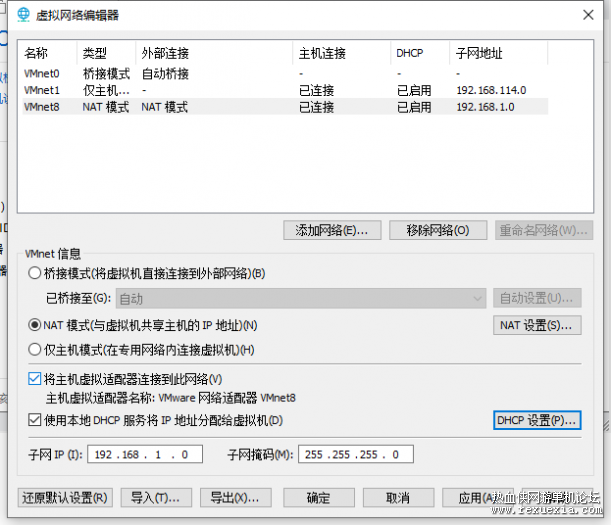Click the 导出(X)... button
Screen dimensions: 611x525
pos(235,498)
